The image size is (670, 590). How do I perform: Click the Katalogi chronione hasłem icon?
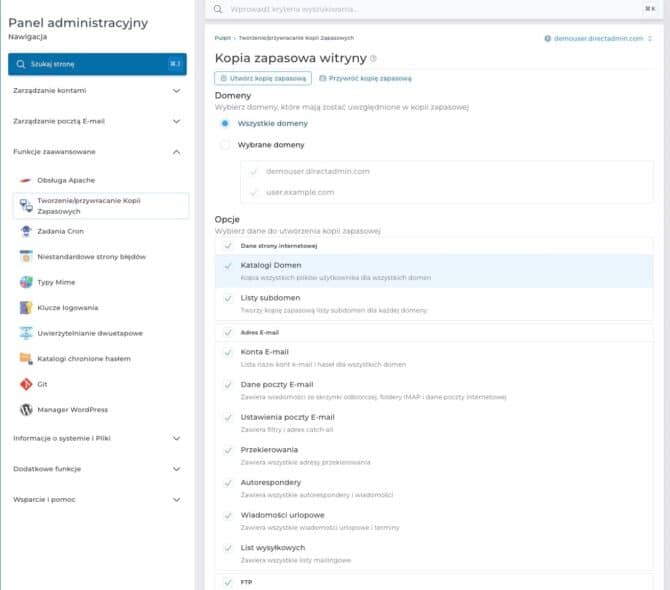coord(26,358)
